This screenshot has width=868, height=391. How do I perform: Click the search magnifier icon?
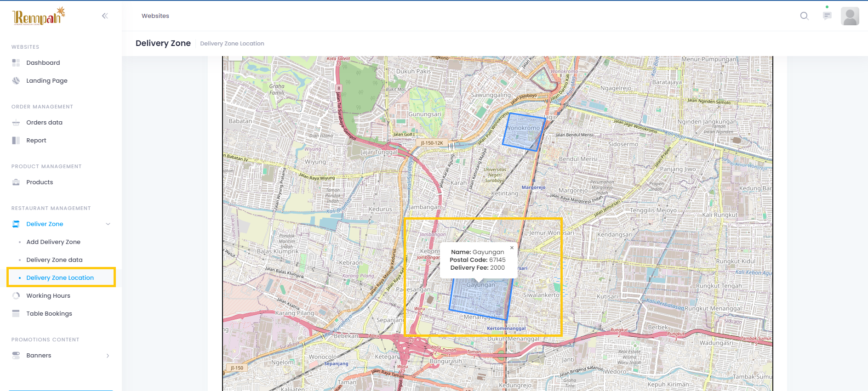(804, 16)
